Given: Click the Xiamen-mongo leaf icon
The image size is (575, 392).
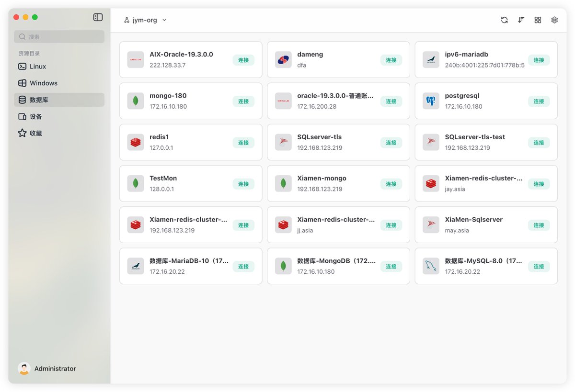Looking at the screenshot, I should [283, 183].
